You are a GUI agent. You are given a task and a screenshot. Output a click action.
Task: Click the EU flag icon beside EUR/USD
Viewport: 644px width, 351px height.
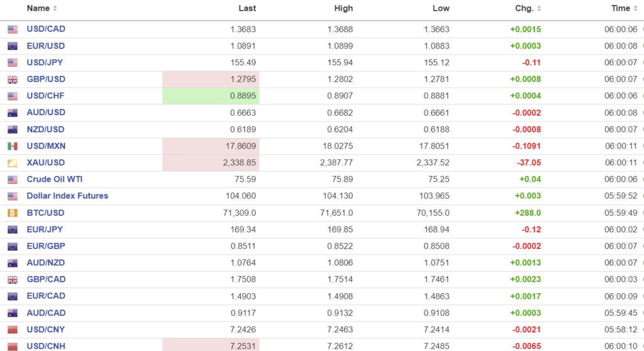coord(13,46)
